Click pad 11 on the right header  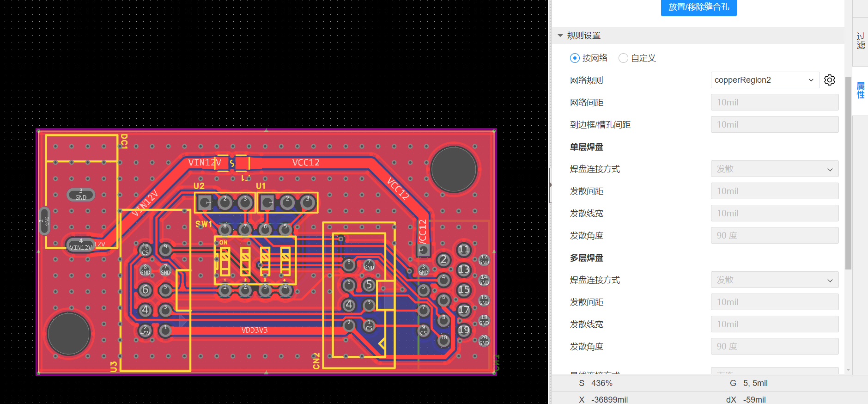pyautogui.click(x=463, y=250)
